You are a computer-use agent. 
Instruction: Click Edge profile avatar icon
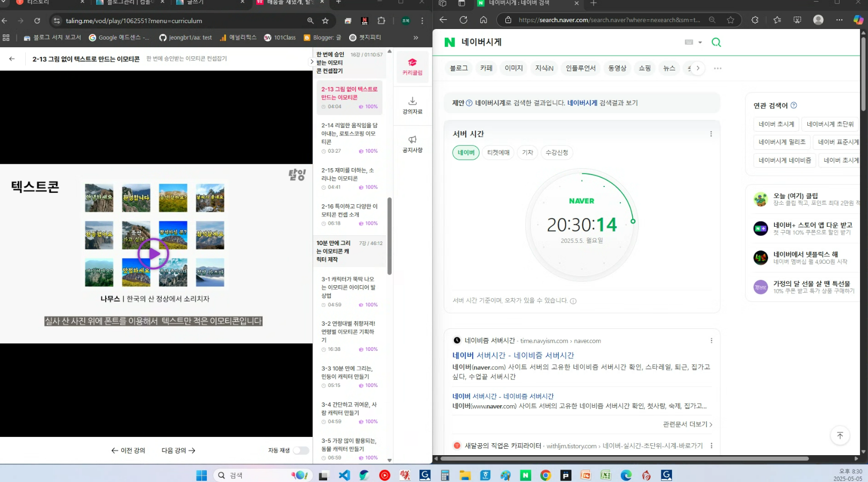pos(818,20)
